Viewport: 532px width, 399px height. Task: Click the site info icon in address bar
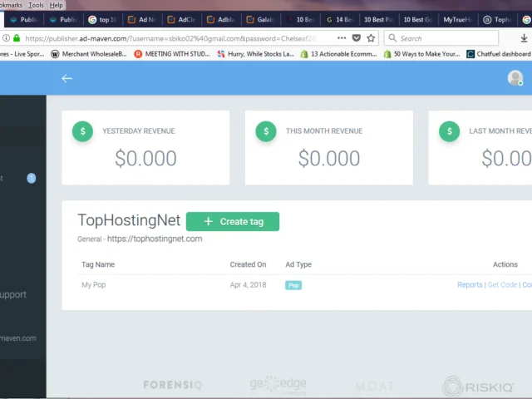[6, 38]
